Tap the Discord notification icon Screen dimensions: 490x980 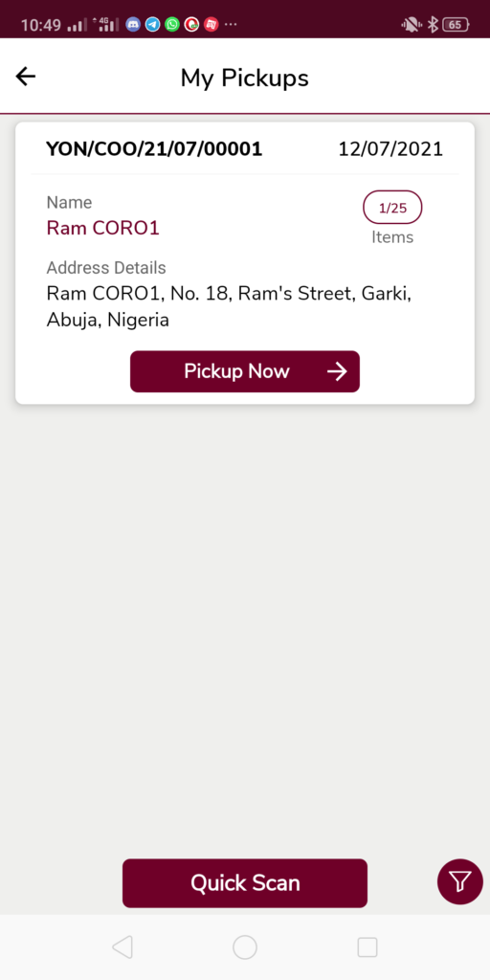click(x=132, y=25)
